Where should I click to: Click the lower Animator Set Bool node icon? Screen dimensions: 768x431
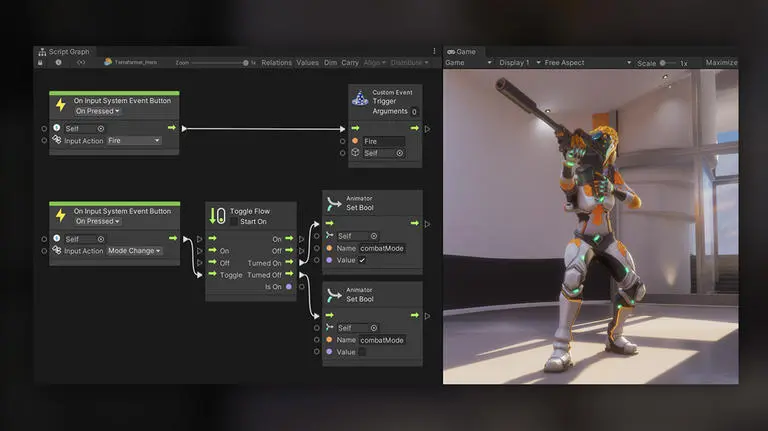pyautogui.click(x=334, y=295)
